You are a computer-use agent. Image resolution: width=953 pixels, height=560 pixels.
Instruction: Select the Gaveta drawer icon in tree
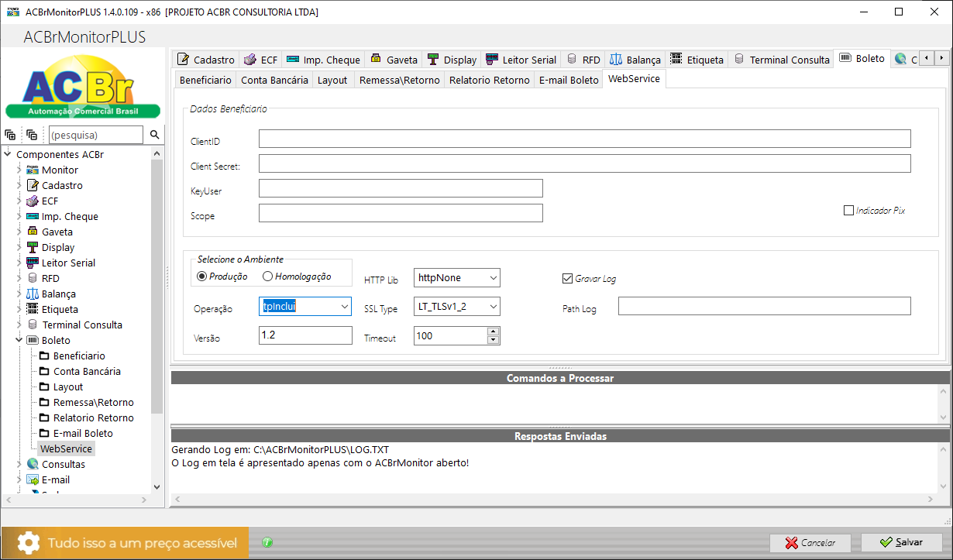pos(33,232)
